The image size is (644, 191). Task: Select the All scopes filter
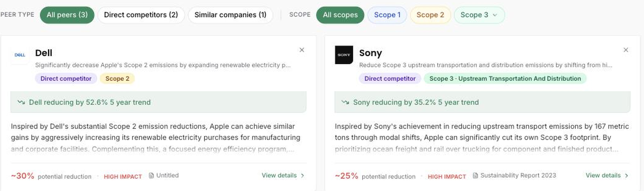(340, 15)
